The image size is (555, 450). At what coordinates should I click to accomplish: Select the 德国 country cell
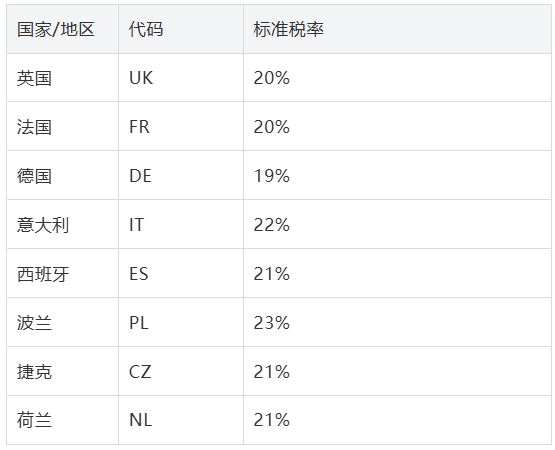pyautogui.click(x=63, y=176)
